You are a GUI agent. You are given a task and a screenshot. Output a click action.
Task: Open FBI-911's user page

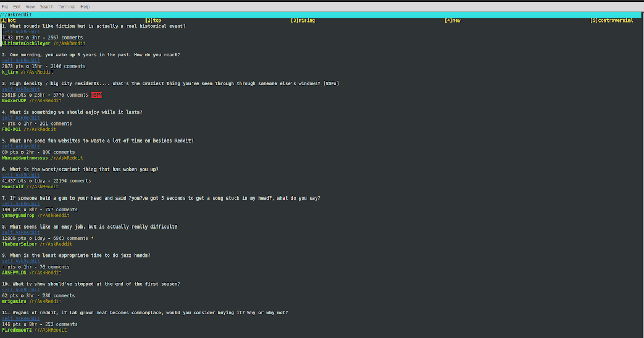(12, 129)
